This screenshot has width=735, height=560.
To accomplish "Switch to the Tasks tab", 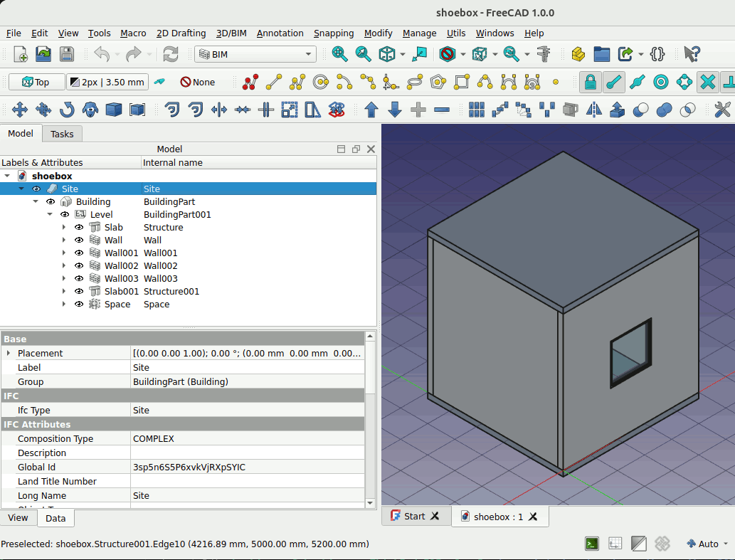I will (62, 134).
